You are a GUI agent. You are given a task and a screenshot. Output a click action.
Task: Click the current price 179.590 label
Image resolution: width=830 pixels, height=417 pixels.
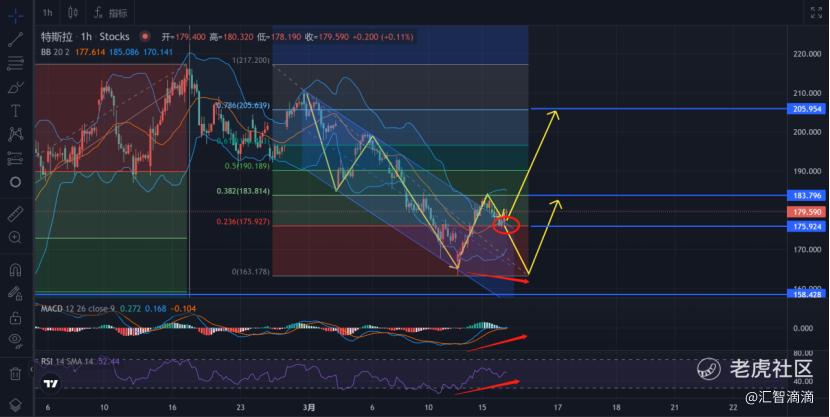(807, 212)
